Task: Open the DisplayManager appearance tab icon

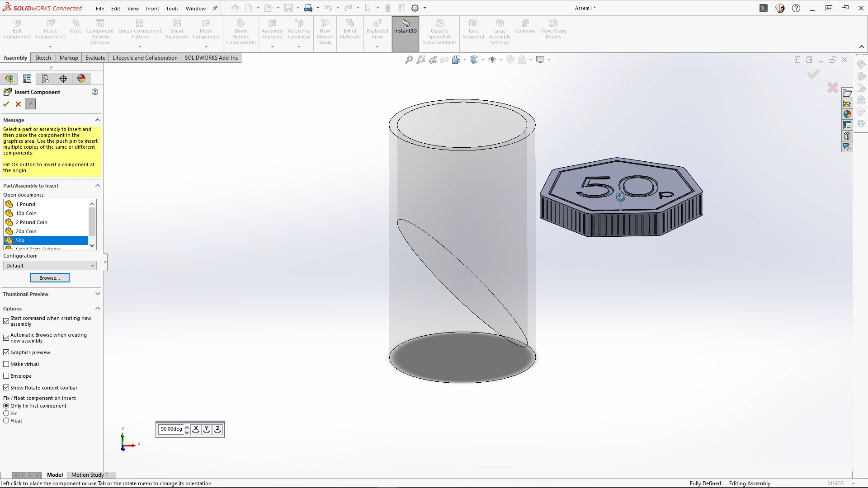Action: point(81,79)
